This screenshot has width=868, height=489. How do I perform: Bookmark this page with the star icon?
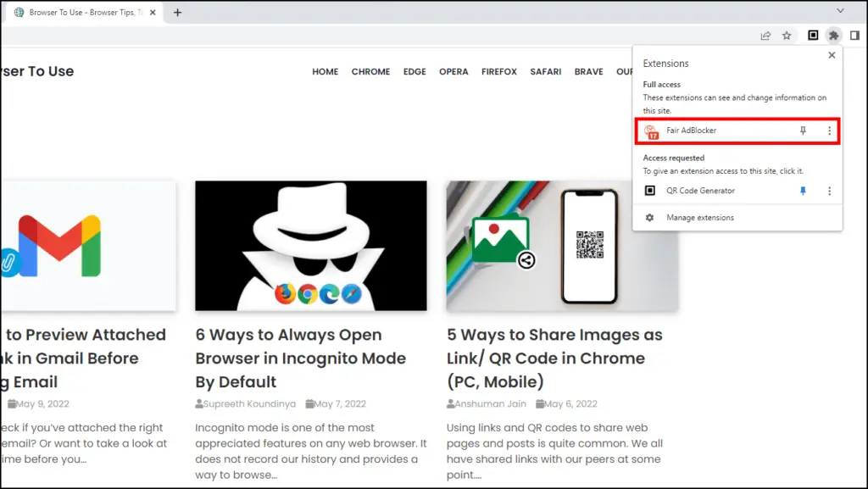[x=787, y=36]
